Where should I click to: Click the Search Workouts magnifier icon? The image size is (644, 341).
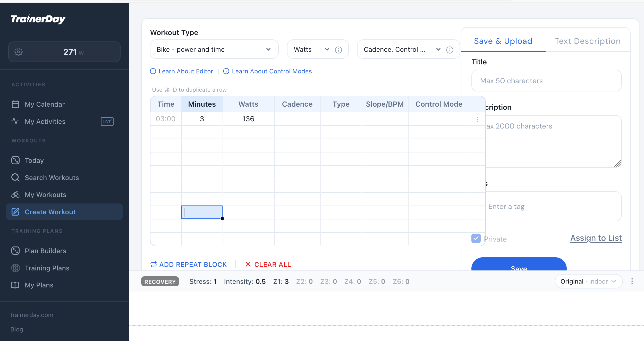point(15,177)
